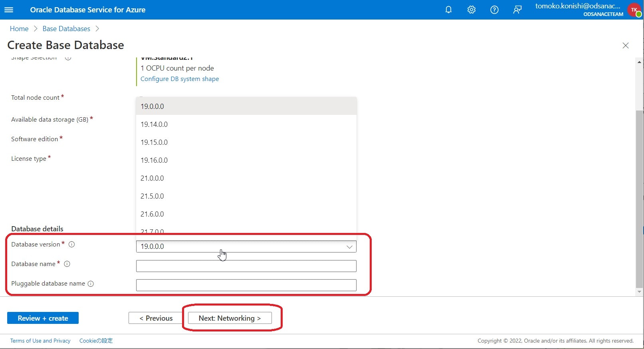Screen dimensions: 644x349
Task: Go to Base Databases breadcrumb
Action: click(66, 29)
